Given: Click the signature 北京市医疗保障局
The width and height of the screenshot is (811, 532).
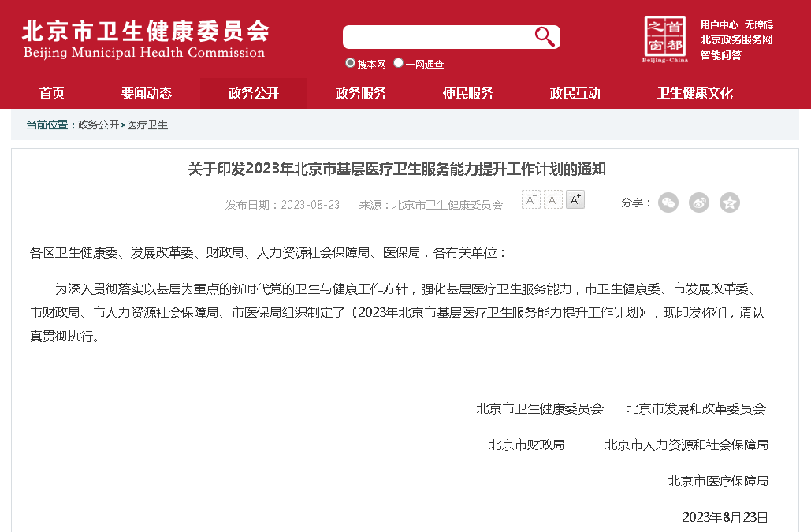Looking at the screenshot, I should pos(718,482).
